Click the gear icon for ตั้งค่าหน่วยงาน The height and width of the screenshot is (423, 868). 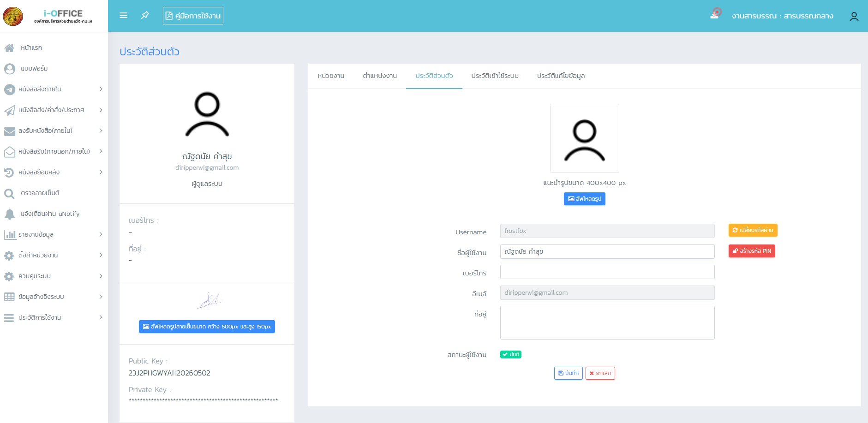tap(9, 256)
